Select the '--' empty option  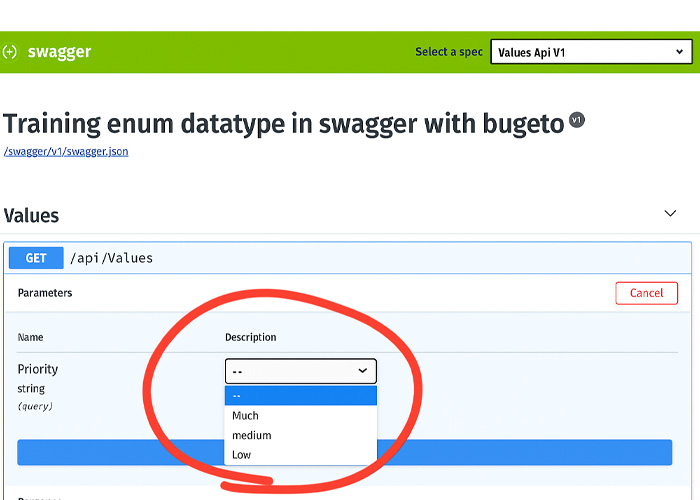300,396
